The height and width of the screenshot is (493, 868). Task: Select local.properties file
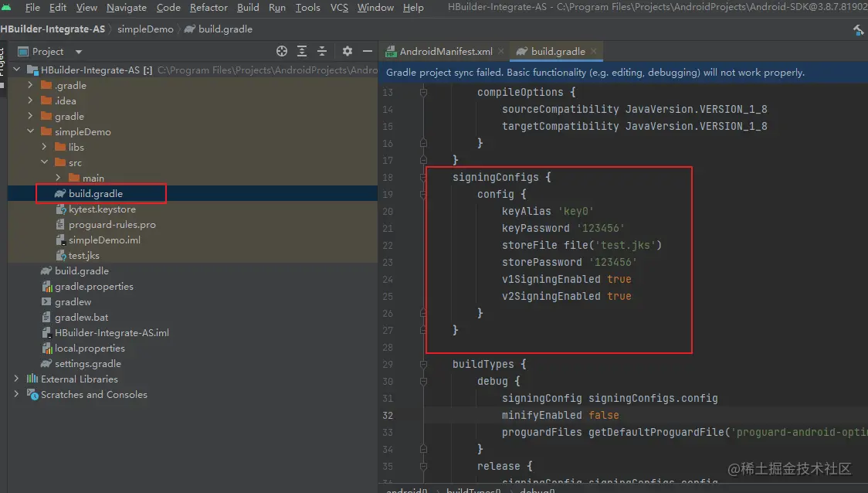coord(90,348)
